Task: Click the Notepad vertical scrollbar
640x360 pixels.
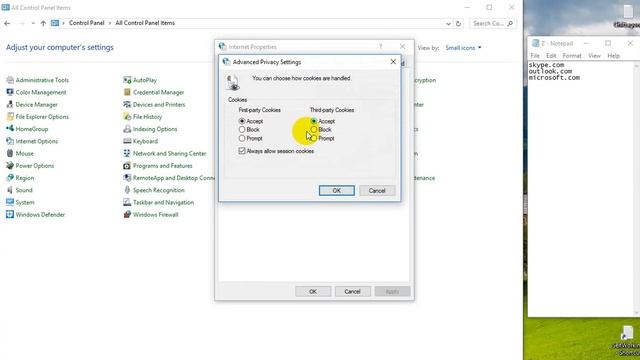Action: pos(637,188)
